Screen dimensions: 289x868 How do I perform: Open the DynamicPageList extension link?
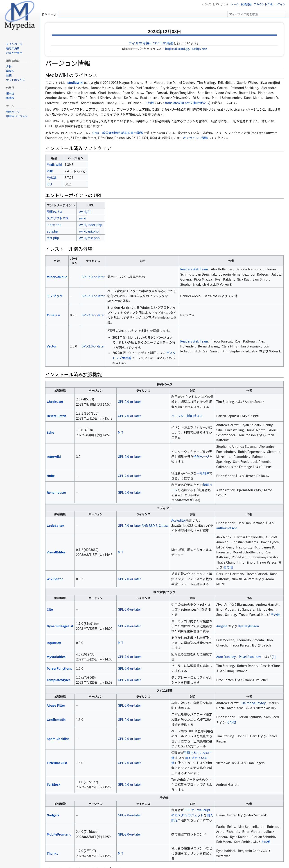(x=60, y=626)
